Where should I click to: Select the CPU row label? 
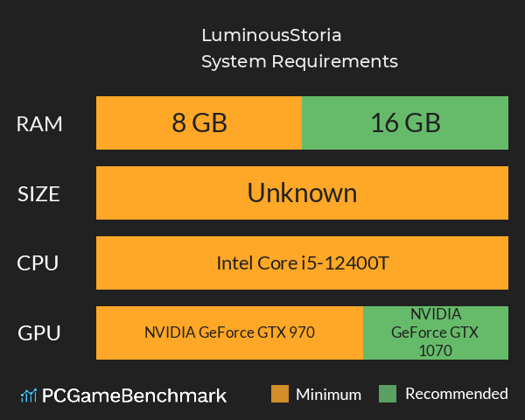point(39,262)
